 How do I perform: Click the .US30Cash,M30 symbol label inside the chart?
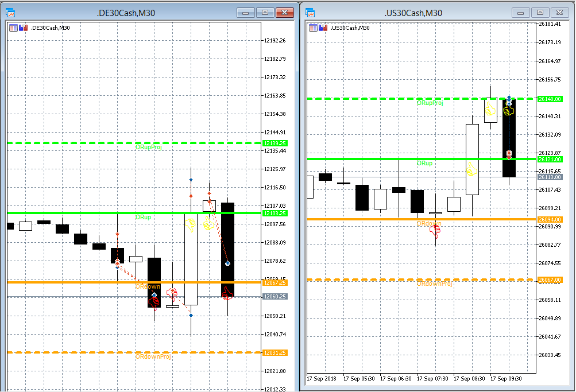point(350,28)
